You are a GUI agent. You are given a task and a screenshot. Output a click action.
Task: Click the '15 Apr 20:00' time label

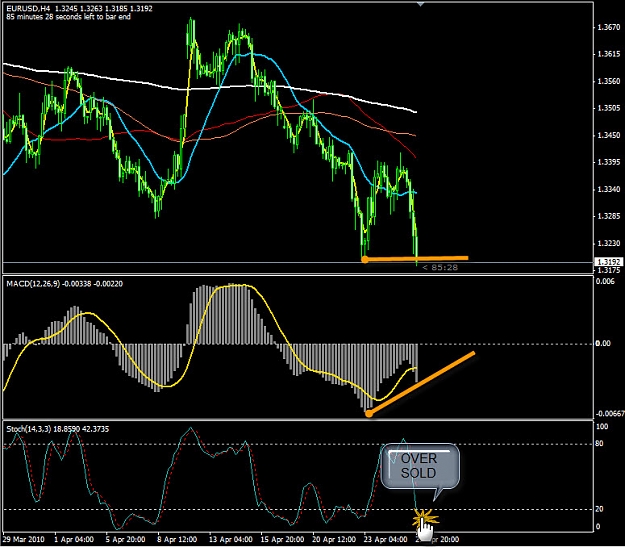[x=281, y=539]
